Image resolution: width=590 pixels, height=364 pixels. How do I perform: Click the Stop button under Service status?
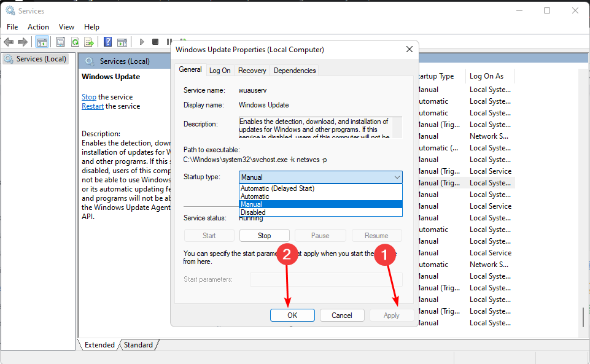tap(264, 236)
